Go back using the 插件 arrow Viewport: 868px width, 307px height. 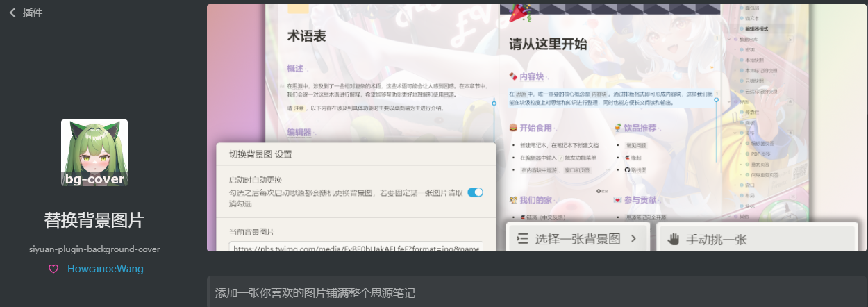[12, 12]
